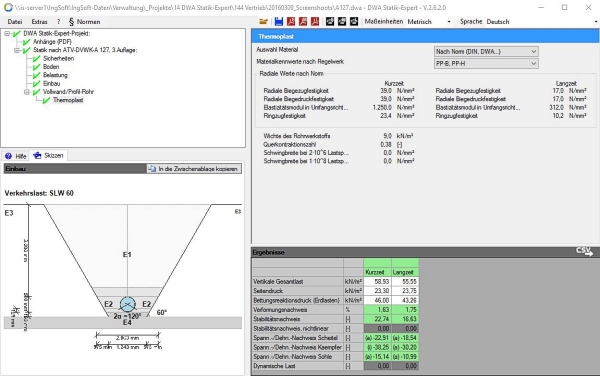Open the 'Auswahl Material' dropdown
Screen dimensions: 600x376
486,51
